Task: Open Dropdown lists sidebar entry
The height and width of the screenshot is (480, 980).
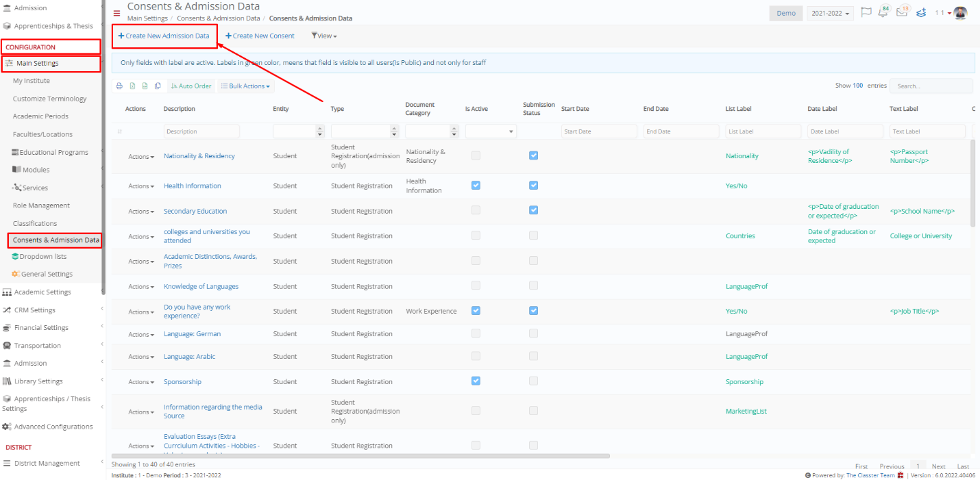Action: 39,256
